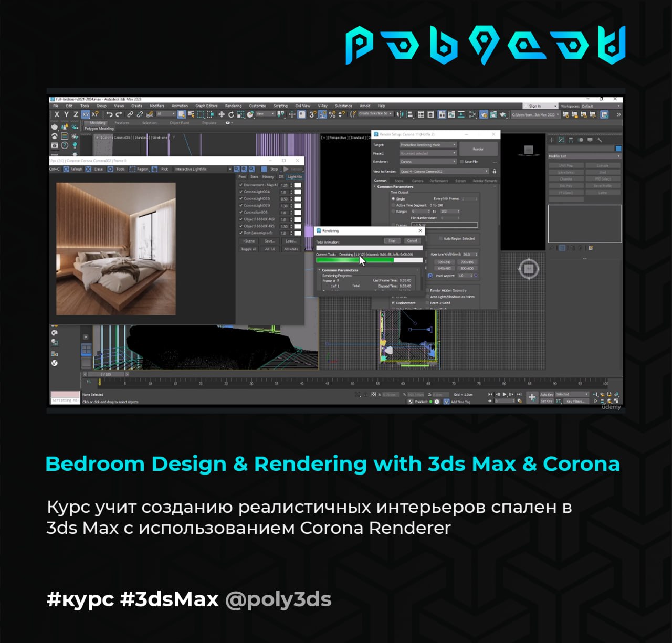Click the Lock View padlock in Render Setup

[495, 172]
